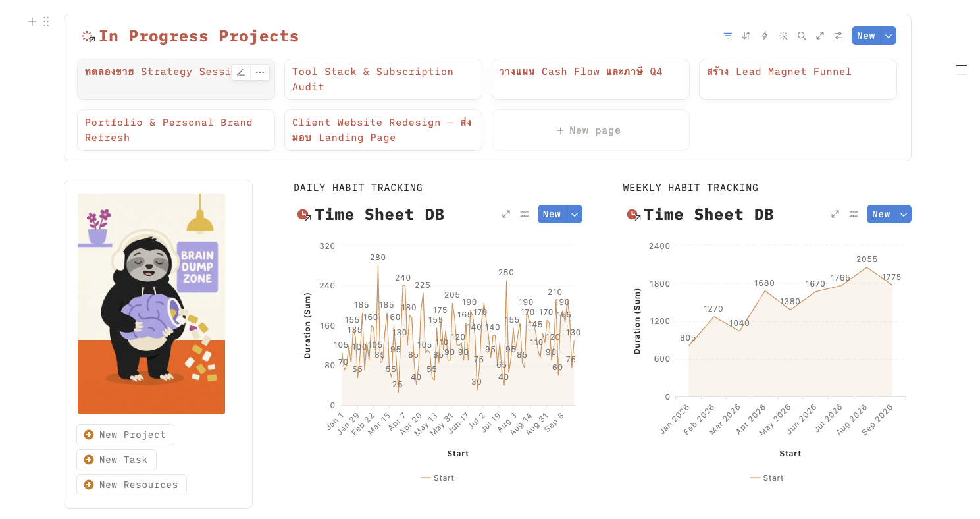Click the sort arrows icon in In Progress Projects

tap(746, 36)
